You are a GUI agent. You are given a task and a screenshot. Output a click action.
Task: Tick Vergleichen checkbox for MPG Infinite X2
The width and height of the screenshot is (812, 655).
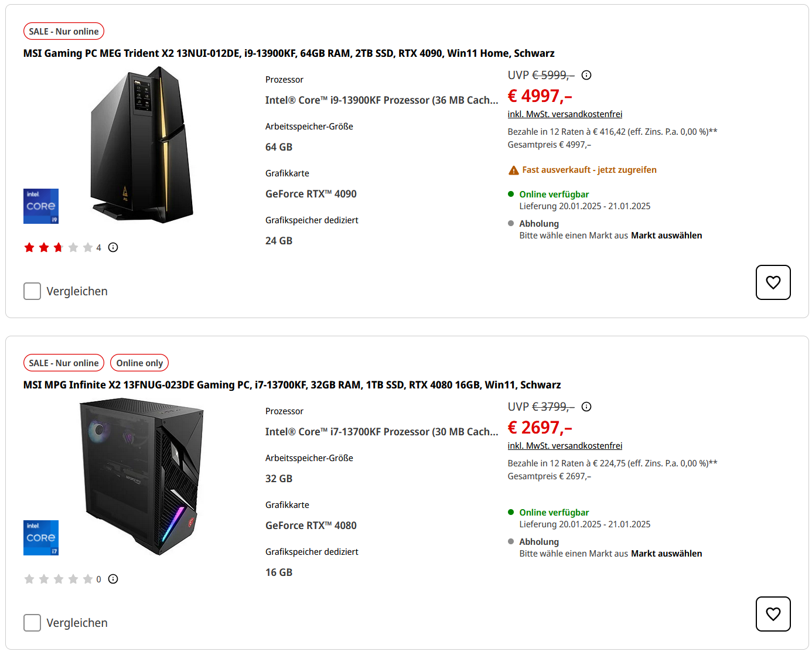click(32, 623)
